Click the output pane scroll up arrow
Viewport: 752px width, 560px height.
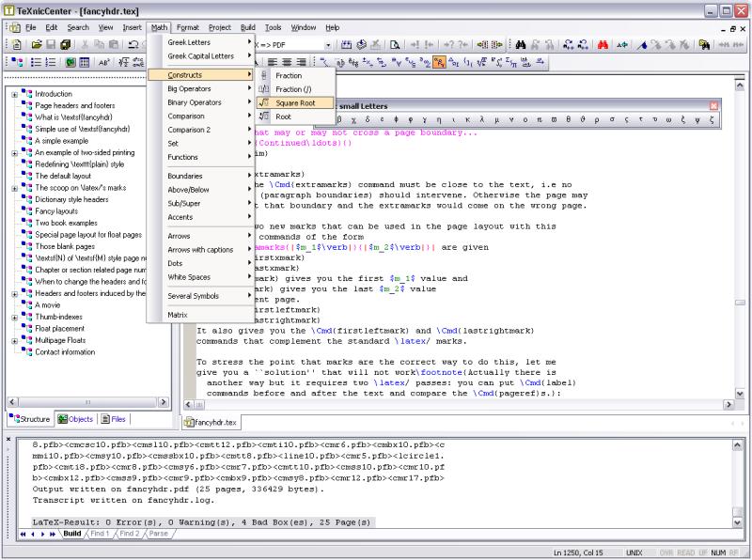[x=738, y=445]
